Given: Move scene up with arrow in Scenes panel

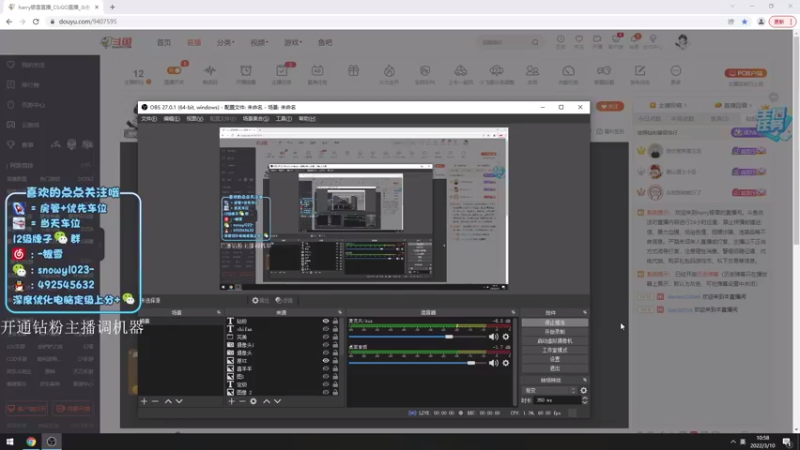Looking at the screenshot, I should 168,402.
